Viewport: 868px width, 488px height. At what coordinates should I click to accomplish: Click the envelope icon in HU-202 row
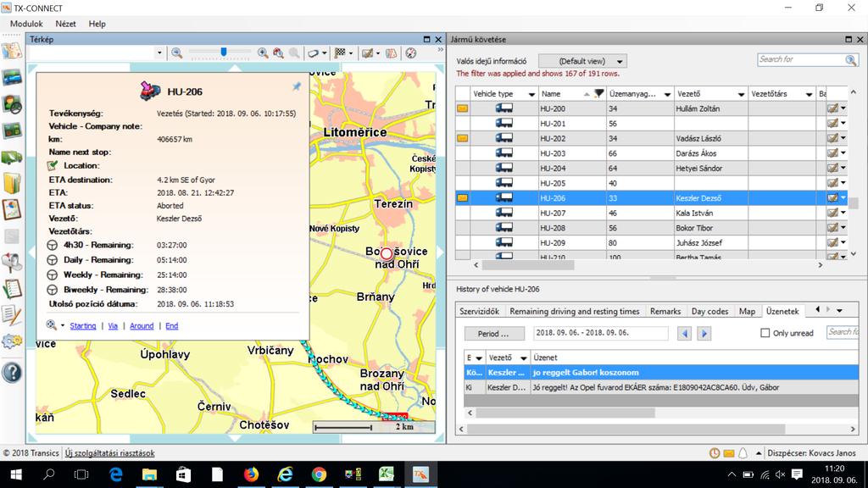[x=462, y=138]
